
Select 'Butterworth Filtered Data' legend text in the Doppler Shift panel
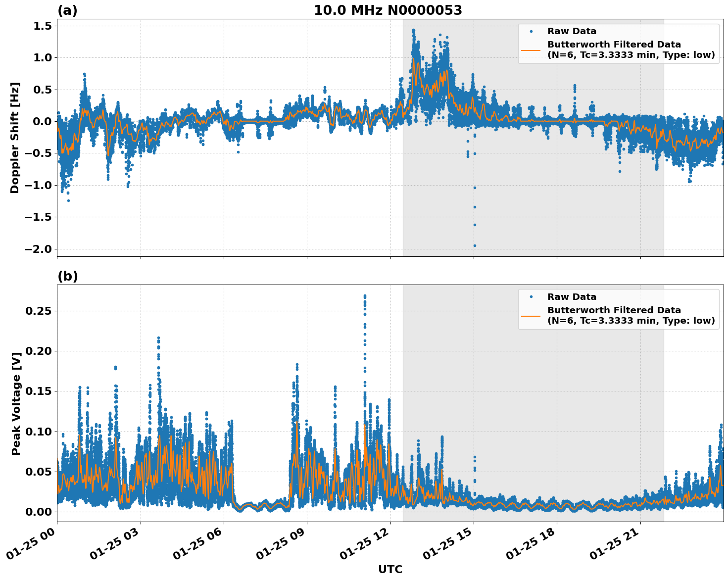(x=614, y=45)
